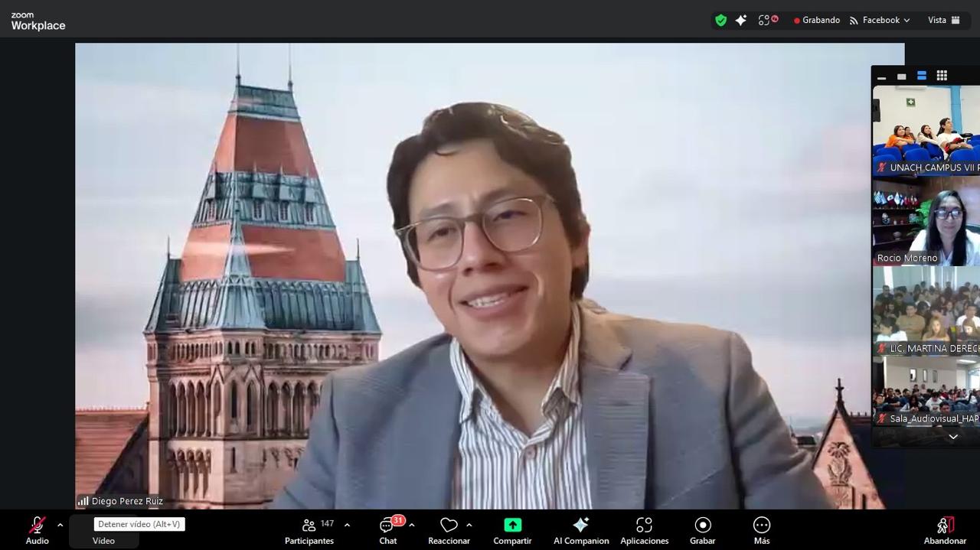The width and height of the screenshot is (980, 550).
Task: Open the AI Companion in the bottom toolbar
Action: pos(581,530)
